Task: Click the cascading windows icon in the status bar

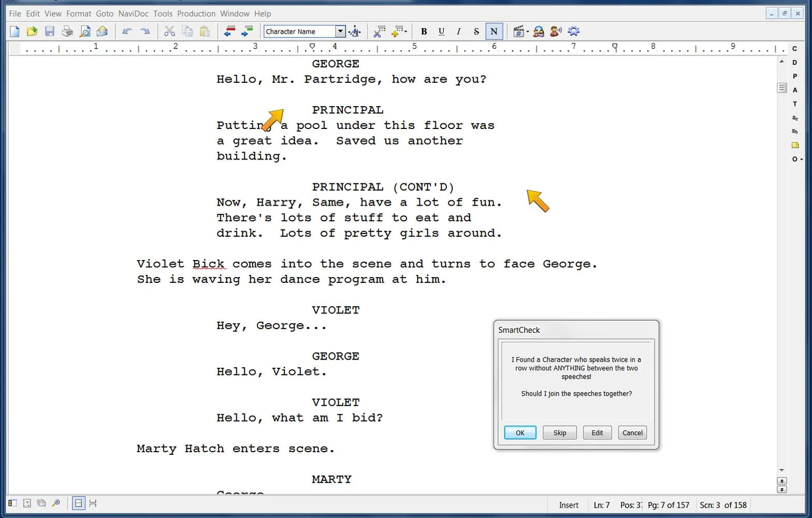Action: point(41,503)
